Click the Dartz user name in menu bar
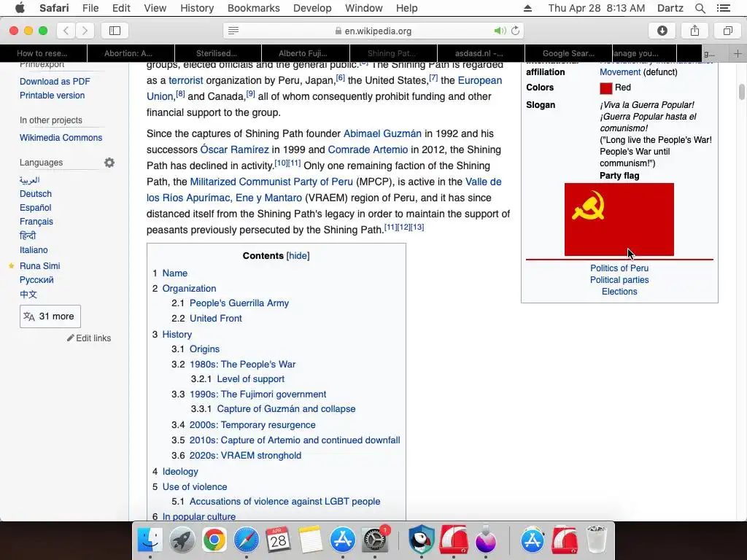This screenshot has width=747, height=560. point(670,8)
